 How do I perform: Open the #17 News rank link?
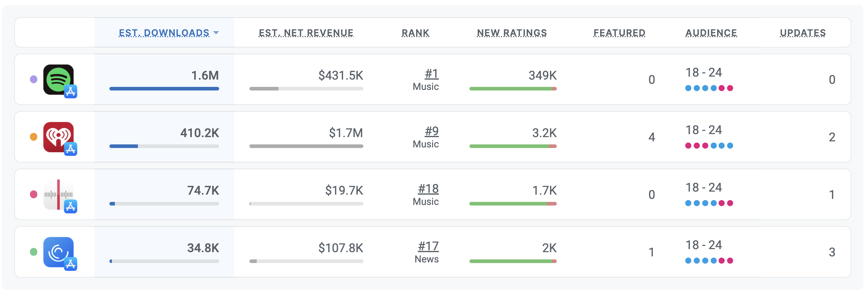click(428, 246)
